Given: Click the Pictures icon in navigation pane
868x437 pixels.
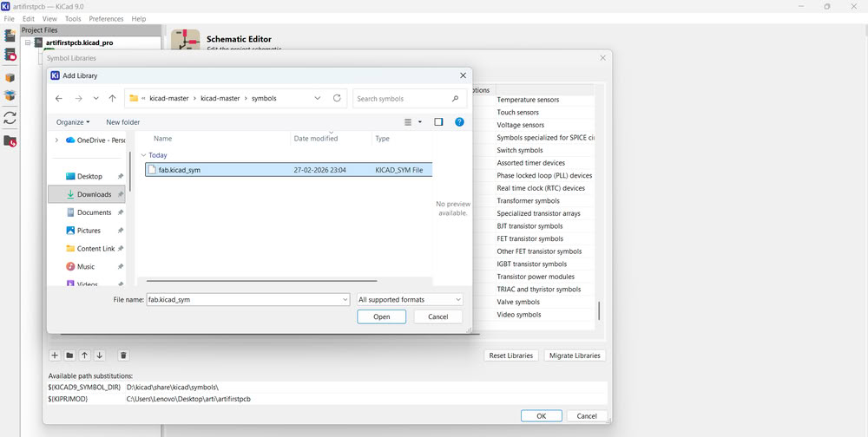Looking at the screenshot, I should click(x=70, y=230).
